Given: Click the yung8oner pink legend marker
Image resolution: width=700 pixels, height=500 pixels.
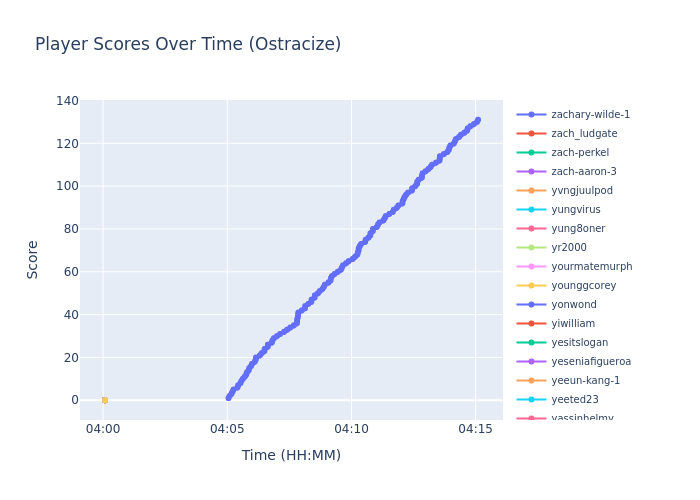Looking at the screenshot, I should click(531, 229).
